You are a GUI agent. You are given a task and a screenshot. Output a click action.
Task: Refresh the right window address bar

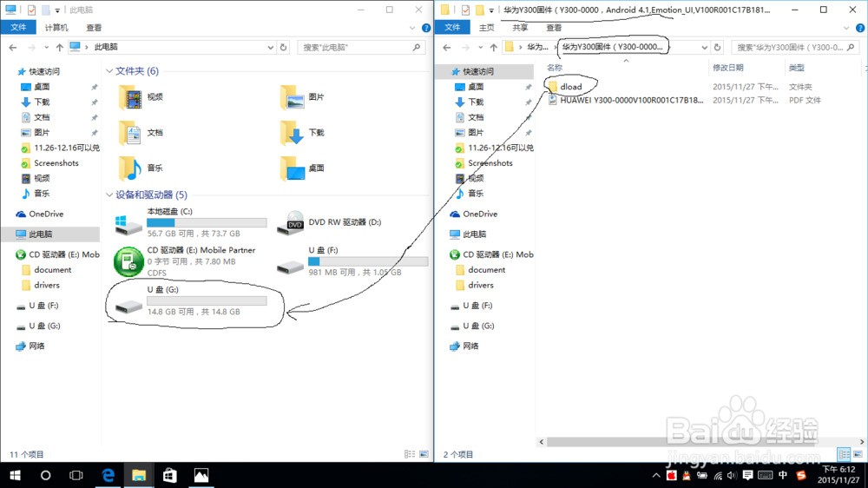717,47
